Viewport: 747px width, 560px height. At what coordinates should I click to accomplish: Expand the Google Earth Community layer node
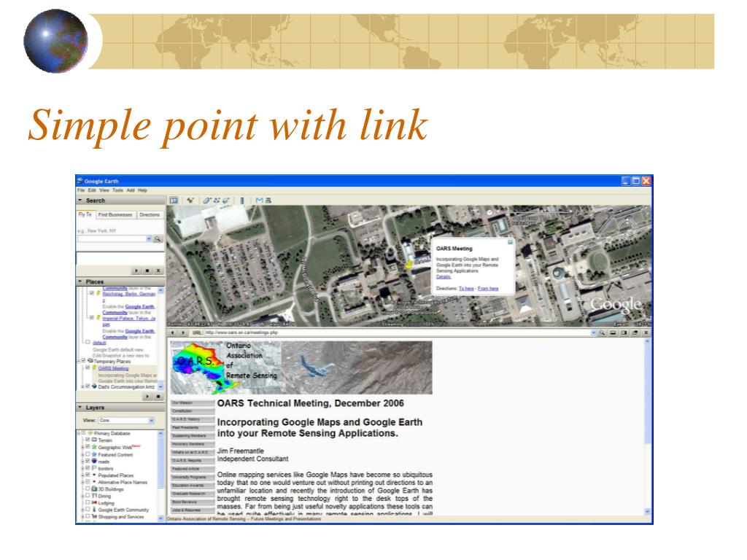pos(82,510)
